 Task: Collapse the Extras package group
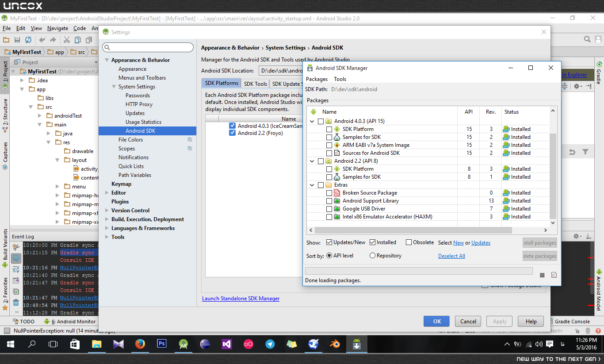(313, 185)
